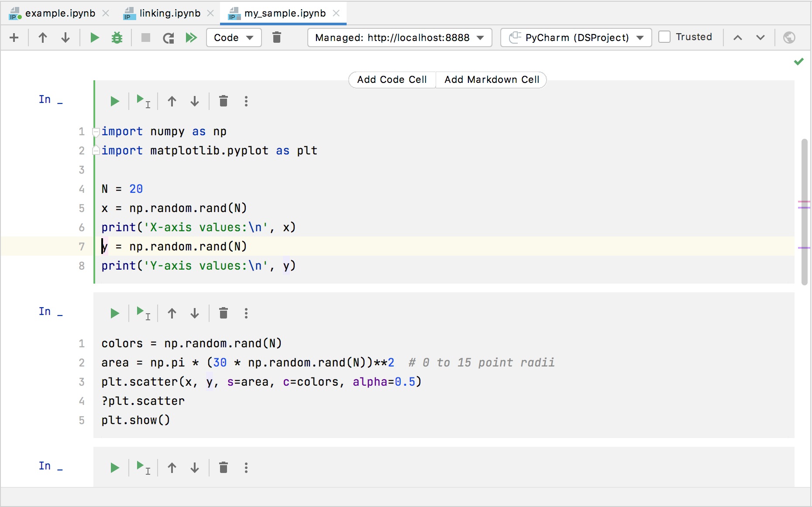Jump to previous cell chevron up

(x=738, y=38)
